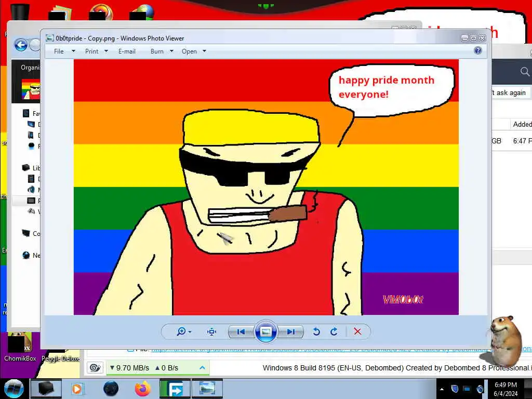Expand the Open dropdown arrow
Screen dimensions: 532x399
(204, 51)
